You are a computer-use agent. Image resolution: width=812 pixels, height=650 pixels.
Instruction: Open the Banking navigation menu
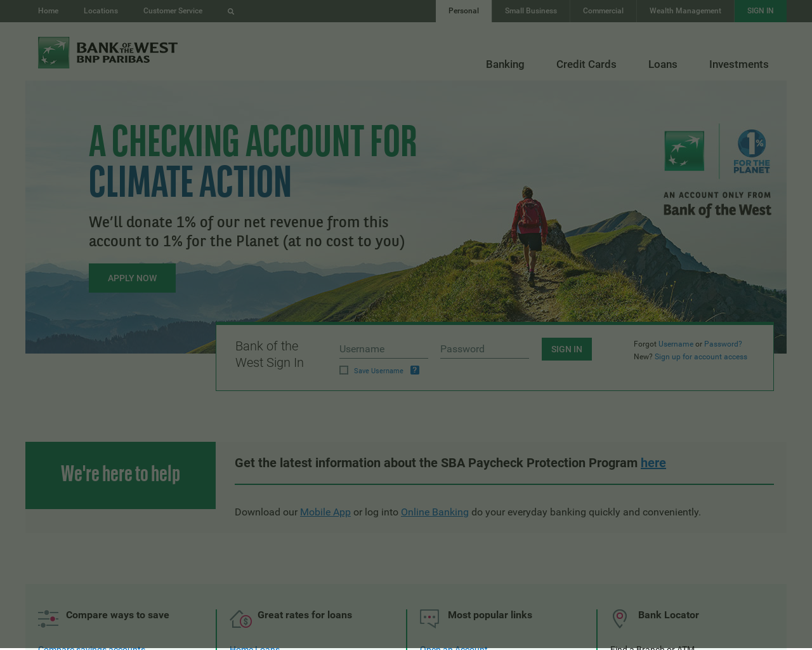pyautogui.click(x=505, y=64)
